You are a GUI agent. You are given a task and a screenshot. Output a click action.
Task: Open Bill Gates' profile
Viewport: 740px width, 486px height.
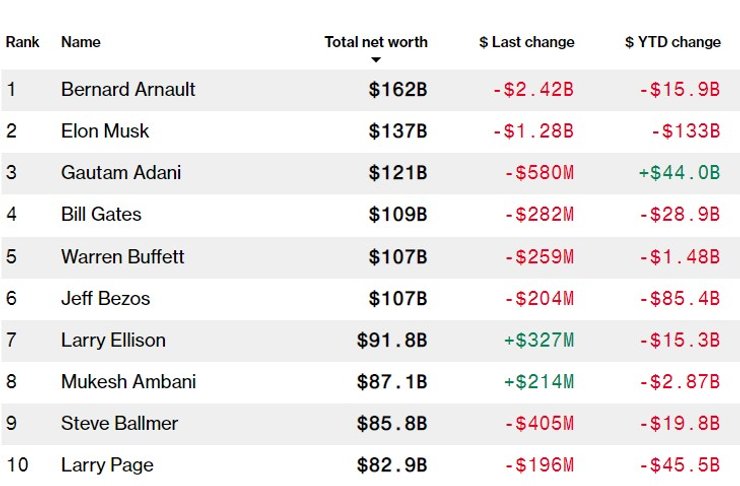click(101, 214)
